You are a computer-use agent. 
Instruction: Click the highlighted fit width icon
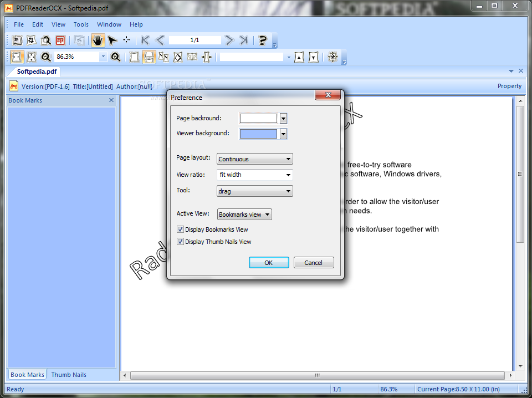17,57
